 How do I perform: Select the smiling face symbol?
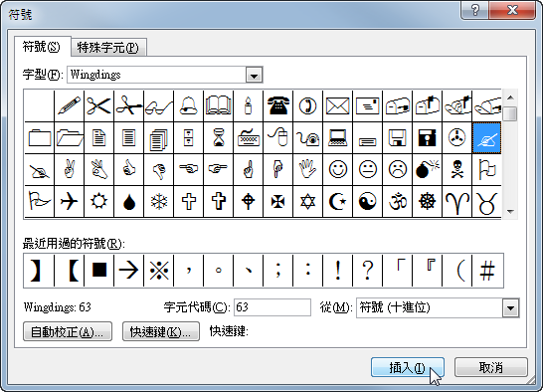click(x=337, y=169)
